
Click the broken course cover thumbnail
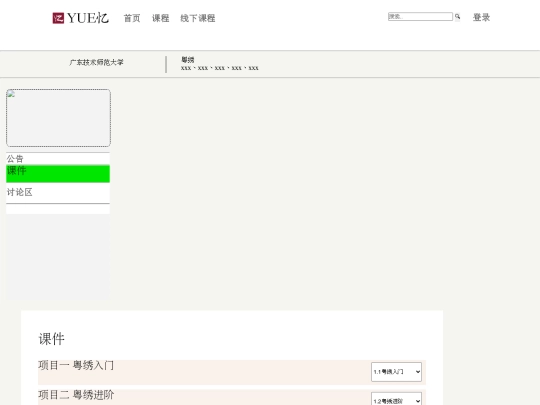coord(59,118)
